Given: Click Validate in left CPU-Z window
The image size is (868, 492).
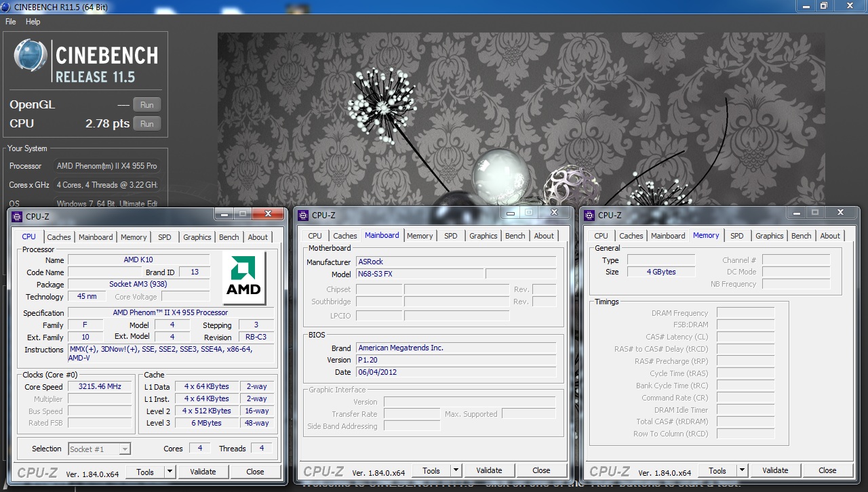Looking at the screenshot, I should (203, 472).
